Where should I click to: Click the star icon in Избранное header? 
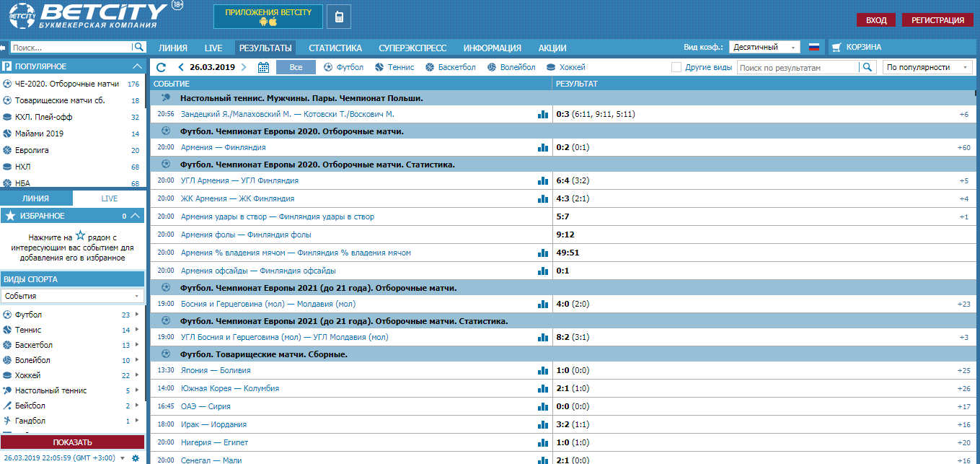point(10,216)
